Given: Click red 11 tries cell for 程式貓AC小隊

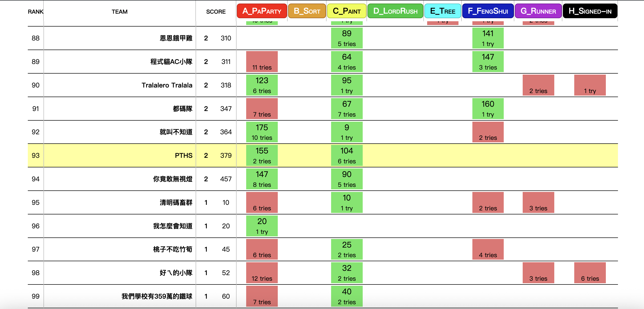Looking at the screenshot, I should coord(262,62).
